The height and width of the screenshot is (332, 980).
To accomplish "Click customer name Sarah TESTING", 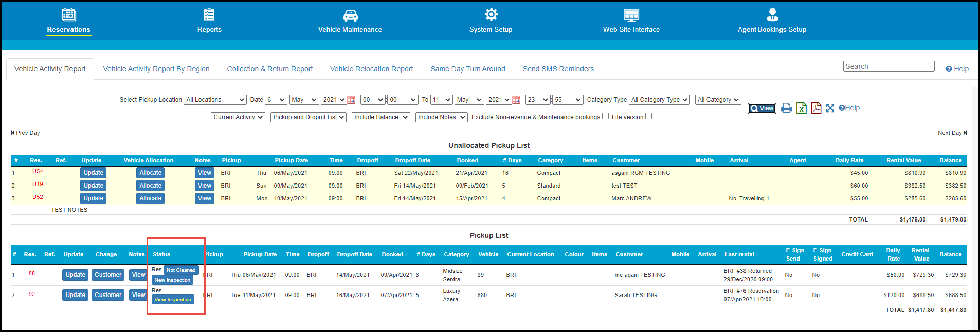I will coord(636,295).
